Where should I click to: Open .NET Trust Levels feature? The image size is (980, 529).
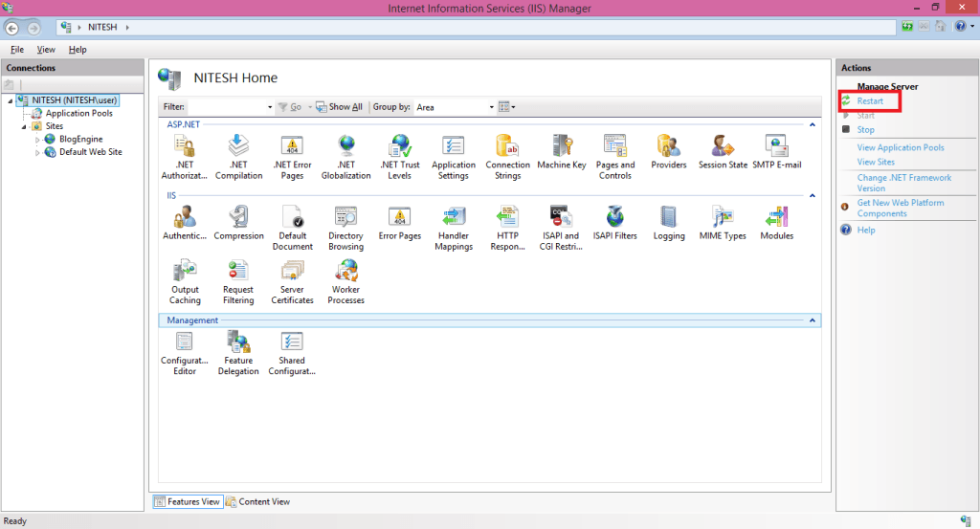click(x=400, y=158)
